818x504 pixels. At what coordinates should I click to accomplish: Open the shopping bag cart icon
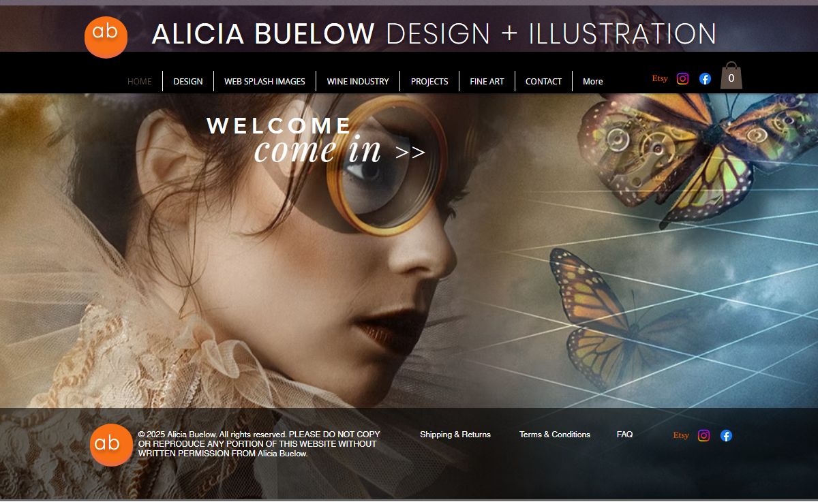pyautogui.click(x=731, y=76)
